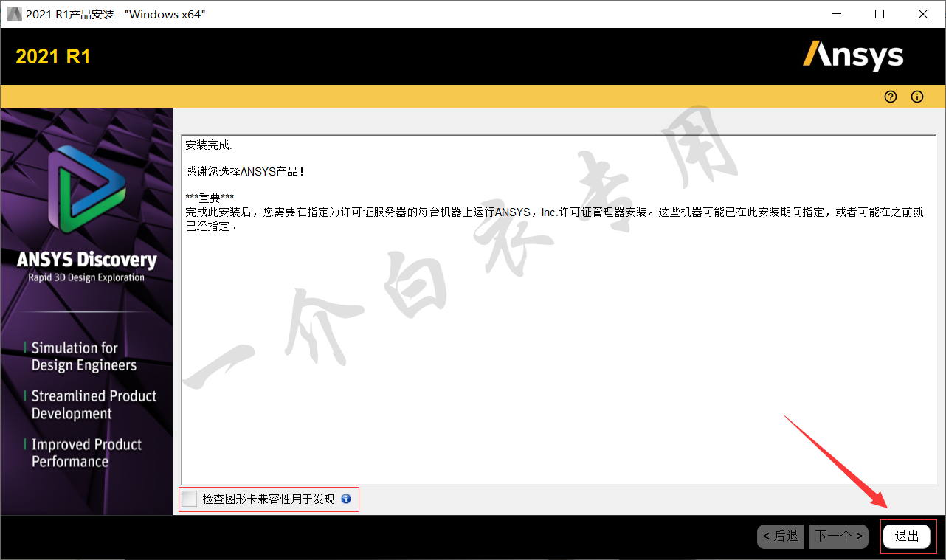Click the info circle icon in yellow bar
946x560 pixels.
point(917,97)
